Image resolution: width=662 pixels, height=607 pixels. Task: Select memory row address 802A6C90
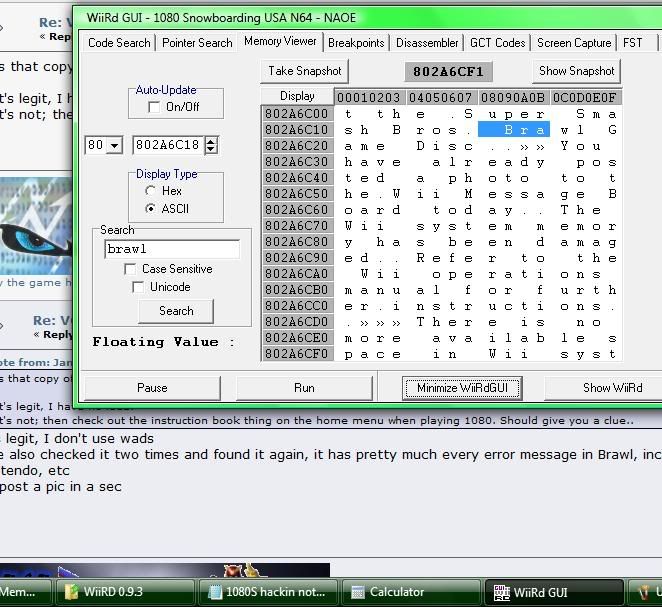pyautogui.click(x=297, y=258)
